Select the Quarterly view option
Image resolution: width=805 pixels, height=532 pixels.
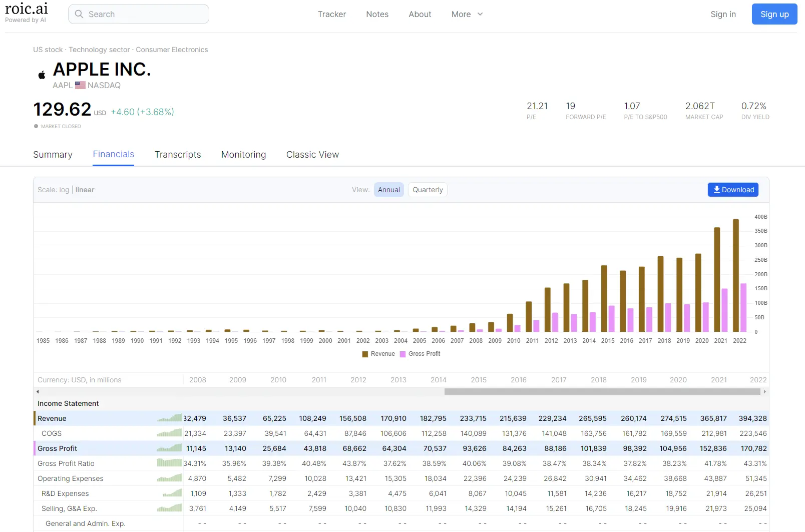[428, 190]
